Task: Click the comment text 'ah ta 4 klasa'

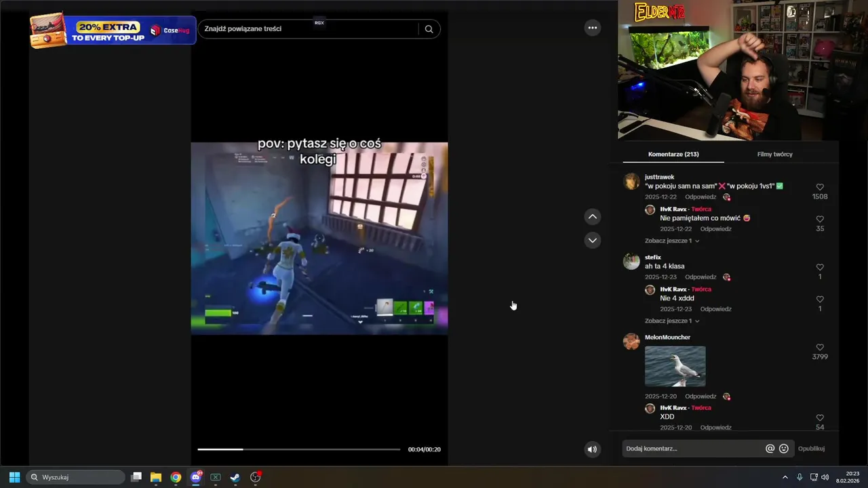Action: pos(665,266)
